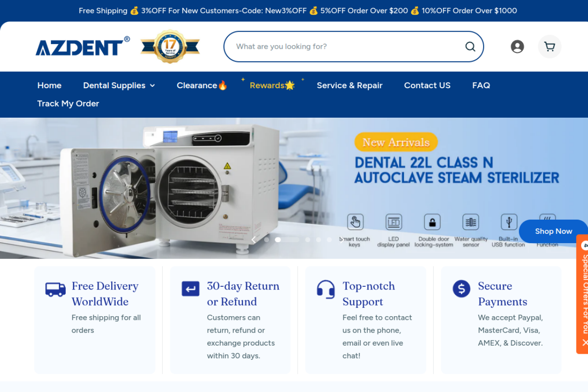Select the first carousel indicator dot
This screenshot has height=392, width=588.
(x=266, y=239)
